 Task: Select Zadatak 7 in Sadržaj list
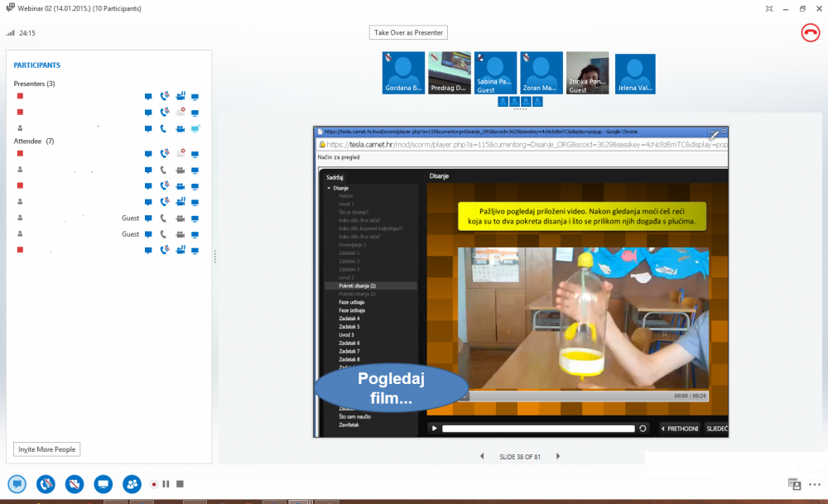(349, 352)
